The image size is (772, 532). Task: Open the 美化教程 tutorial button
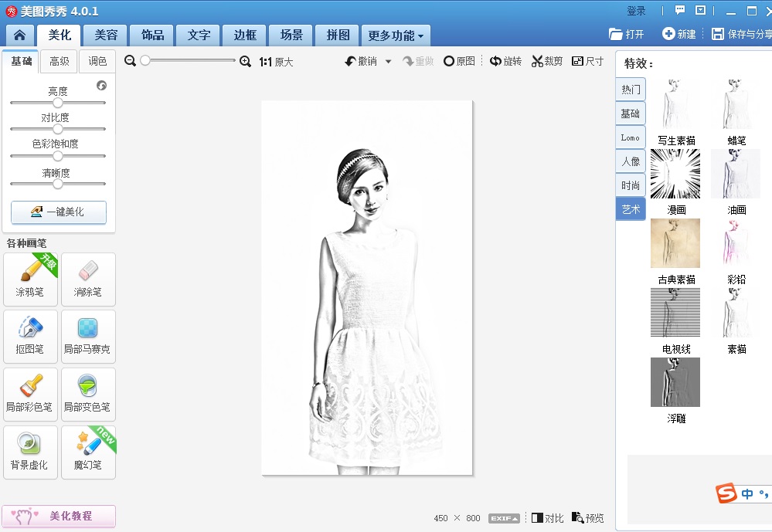[x=59, y=516]
